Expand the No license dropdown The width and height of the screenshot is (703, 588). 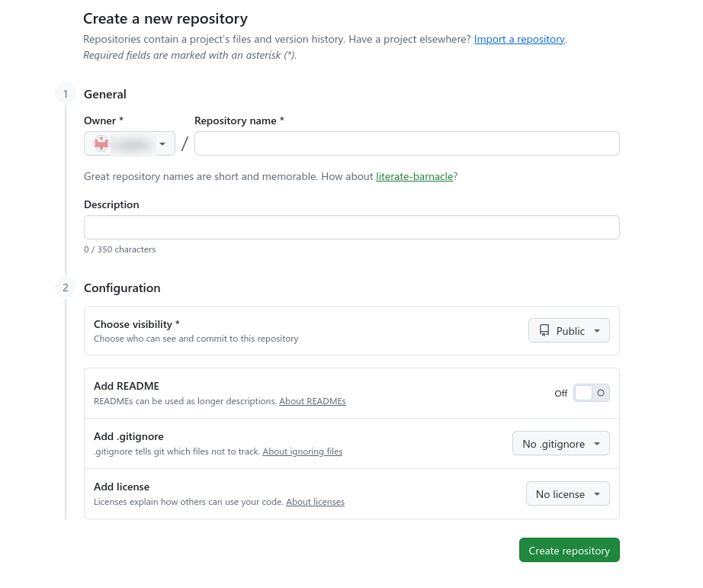click(x=567, y=494)
